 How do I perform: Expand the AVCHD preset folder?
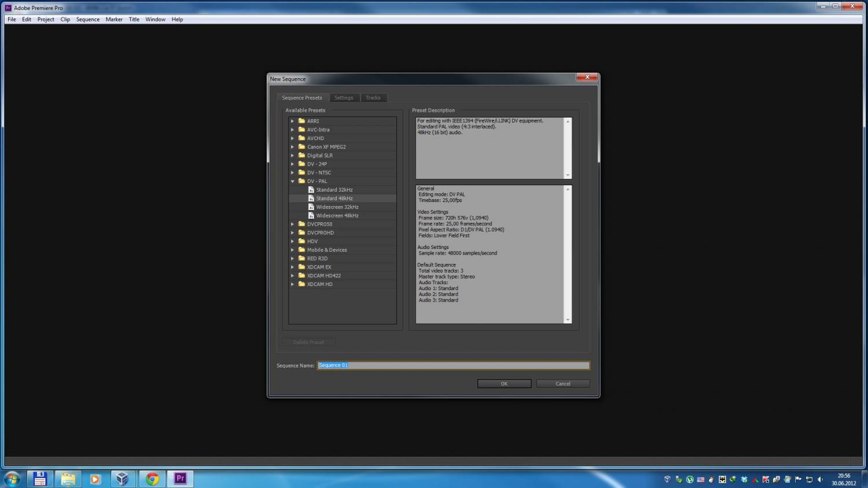coord(292,138)
